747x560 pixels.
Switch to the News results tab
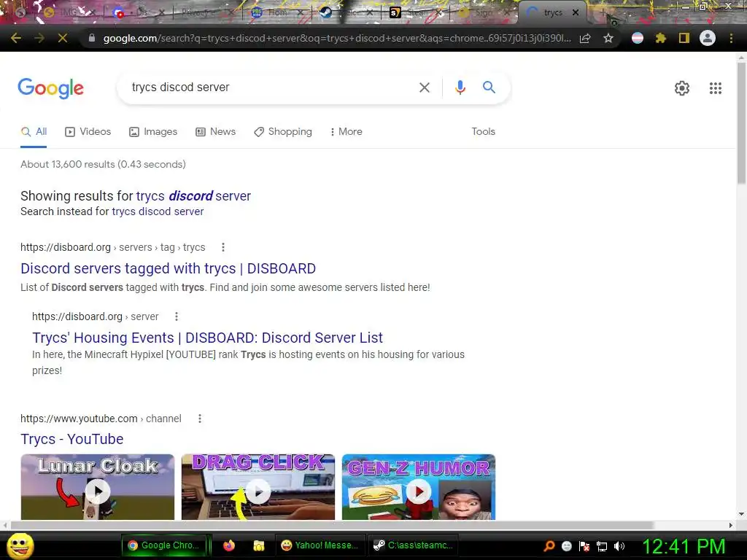point(216,131)
